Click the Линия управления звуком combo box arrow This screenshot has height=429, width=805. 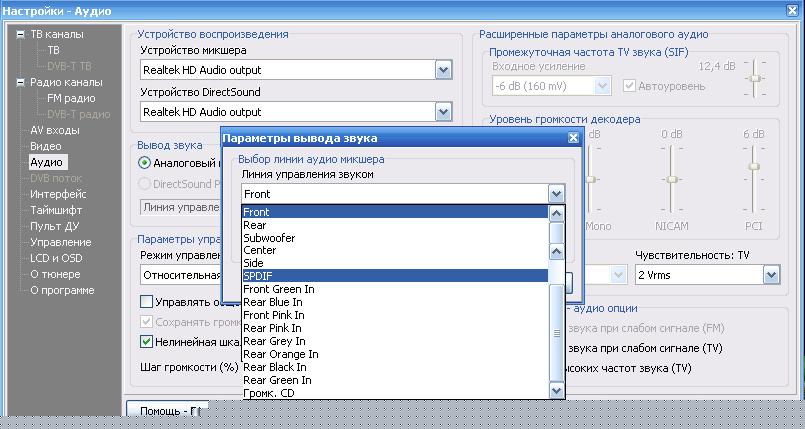point(557,194)
